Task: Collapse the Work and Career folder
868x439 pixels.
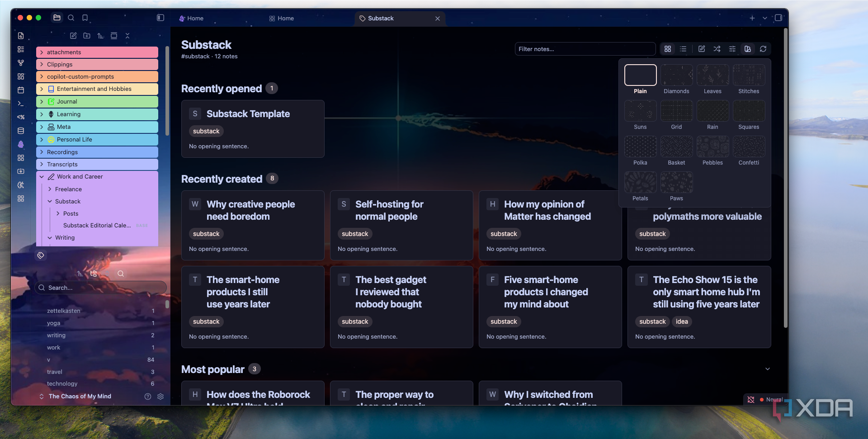Action: pos(42,177)
